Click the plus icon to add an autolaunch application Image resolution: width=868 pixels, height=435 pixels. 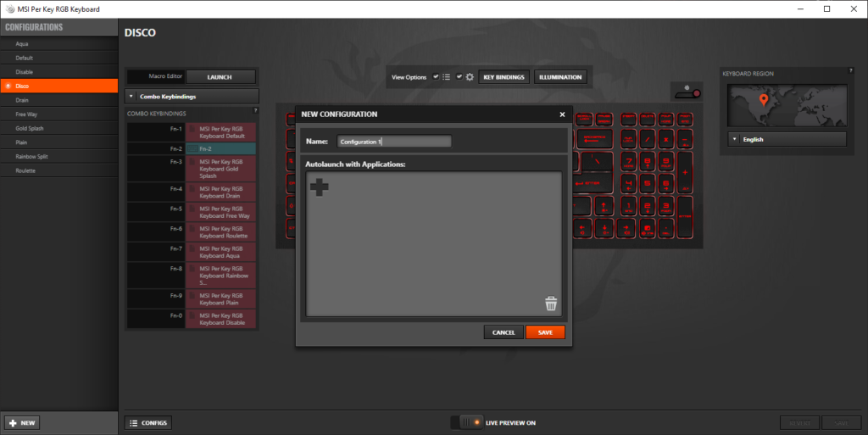pyautogui.click(x=319, y=188)
